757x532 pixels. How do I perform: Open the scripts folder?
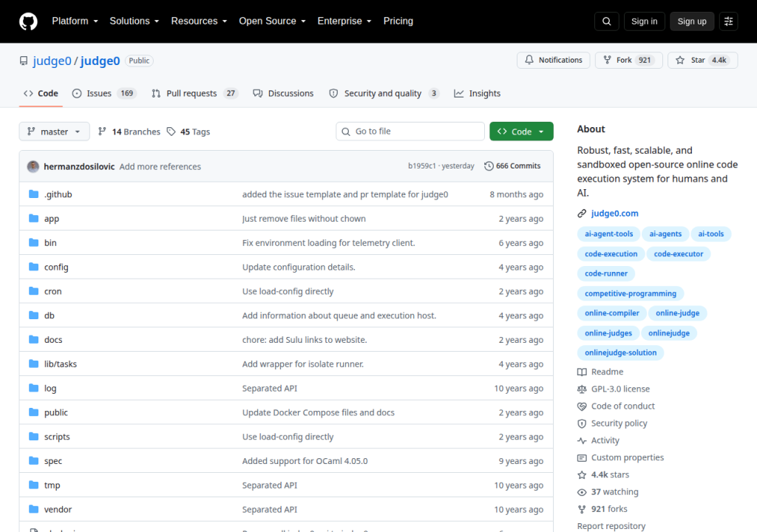coord(57,437)
